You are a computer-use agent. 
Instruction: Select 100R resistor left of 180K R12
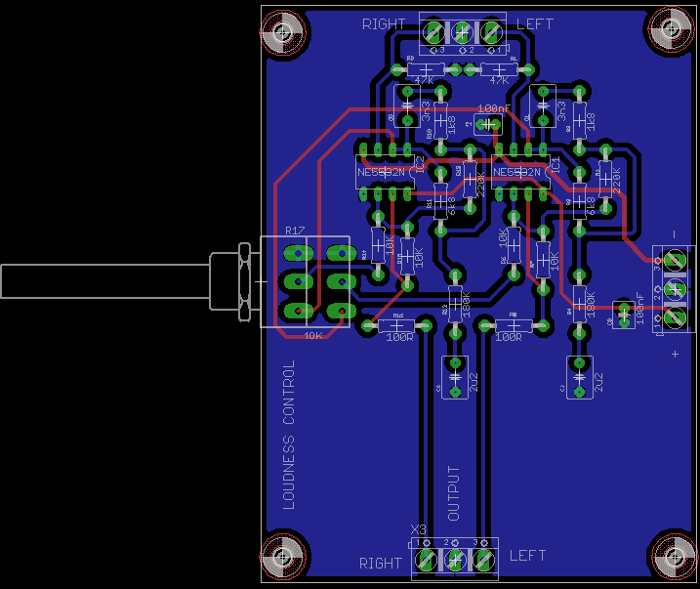pos(396,325)
